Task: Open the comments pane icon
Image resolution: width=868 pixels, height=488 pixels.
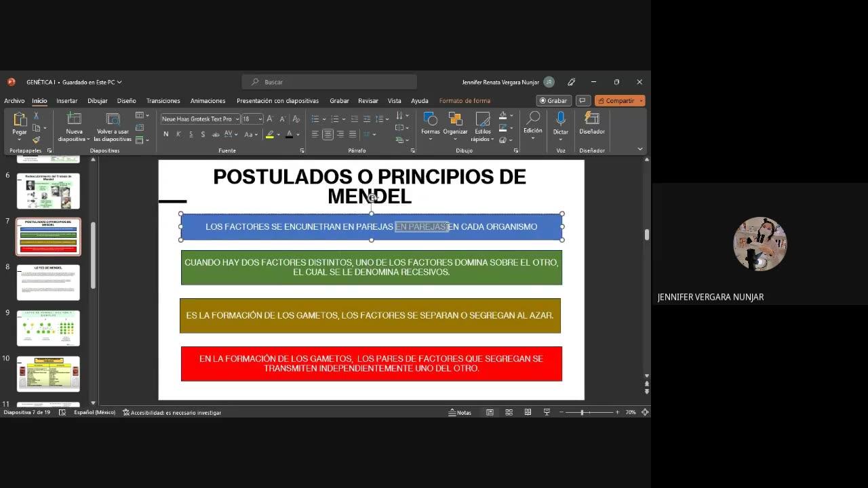Action: [x=582, y=100]
